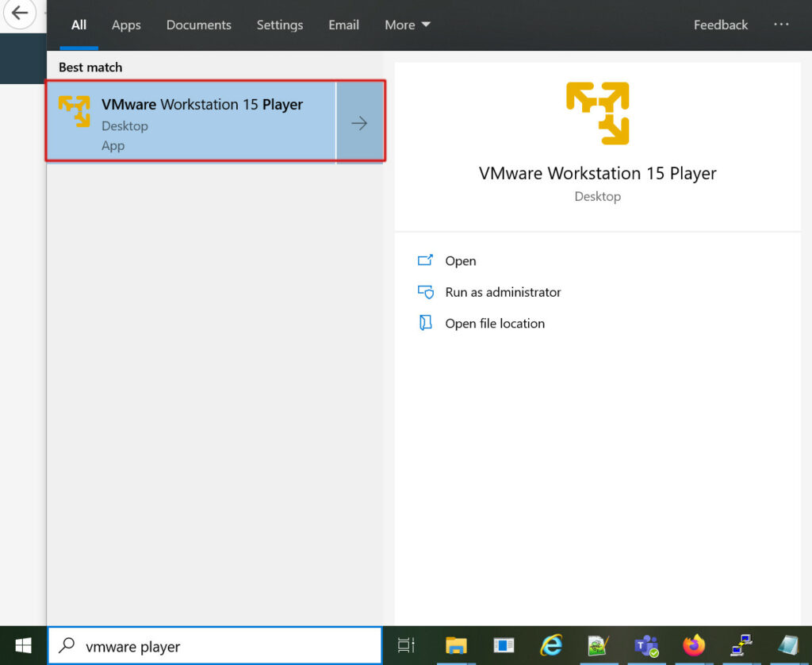812x665 pixels.
Task: Launch File Explorer from the taskbar
Action: point(456,646)
